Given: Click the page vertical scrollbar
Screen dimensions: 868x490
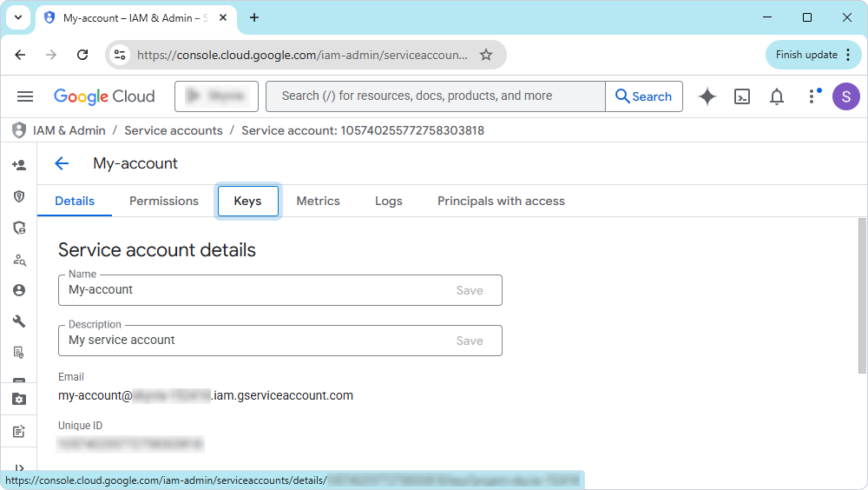Looking at the screenshot, I should [x=861, y=295].
